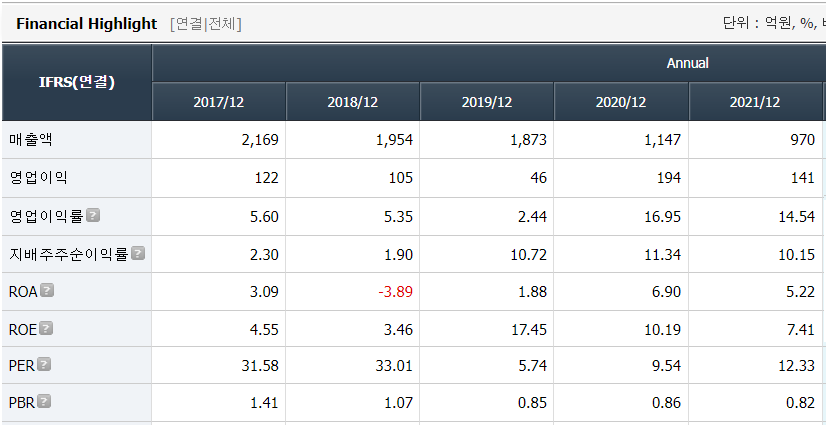The height and width of the screenshot is (425, 829).
Task: Click the 2019/12 column header
Action: (x=487, y=101)
